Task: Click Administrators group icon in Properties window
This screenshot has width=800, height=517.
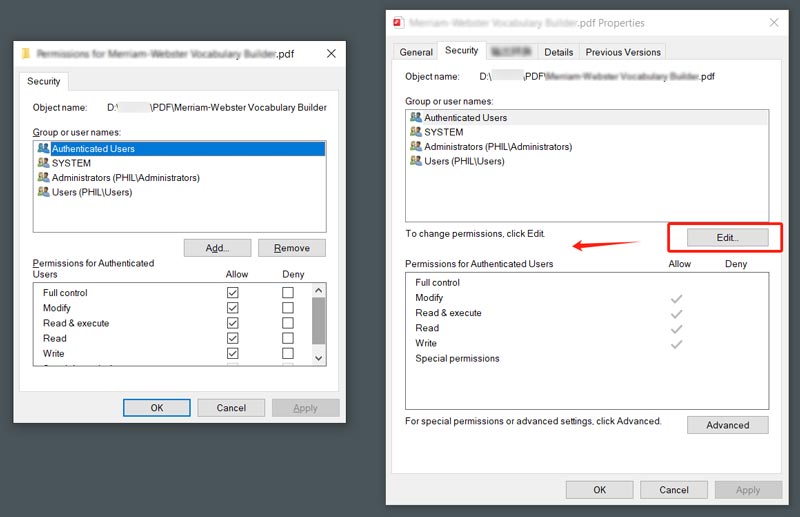Action: (416, 146)
